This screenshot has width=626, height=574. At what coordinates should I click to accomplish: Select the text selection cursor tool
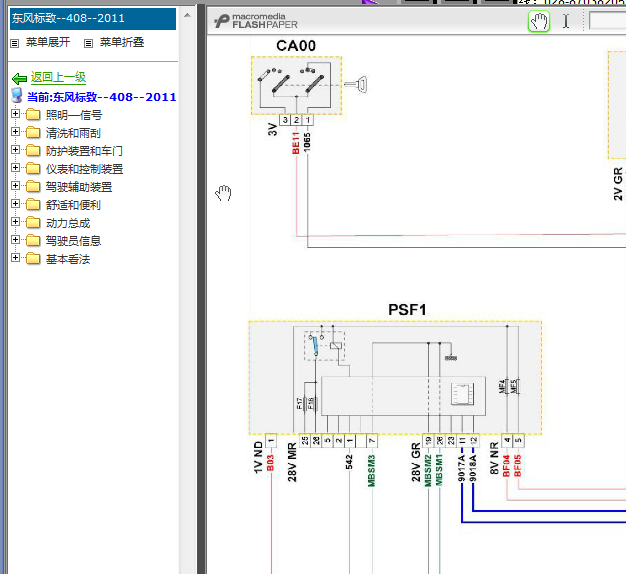(566, 21)
